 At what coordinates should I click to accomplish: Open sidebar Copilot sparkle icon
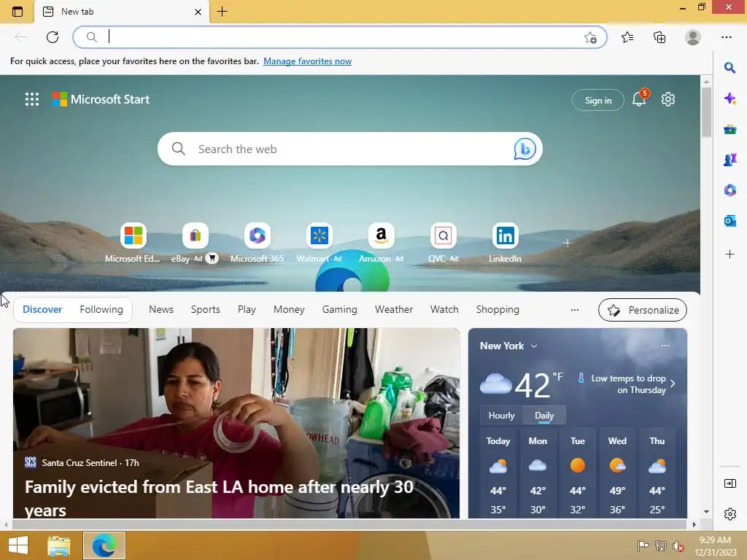click(x=729, y=98)
